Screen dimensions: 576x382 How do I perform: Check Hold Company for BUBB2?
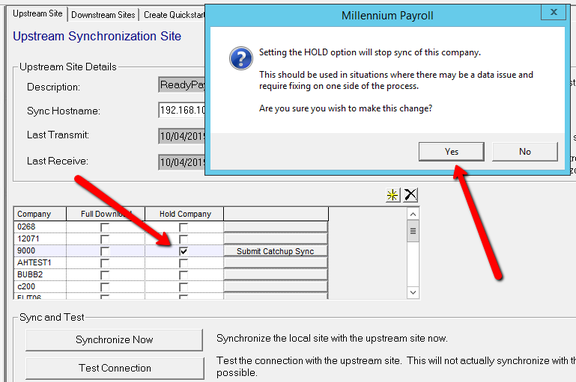tap(183, 275)
